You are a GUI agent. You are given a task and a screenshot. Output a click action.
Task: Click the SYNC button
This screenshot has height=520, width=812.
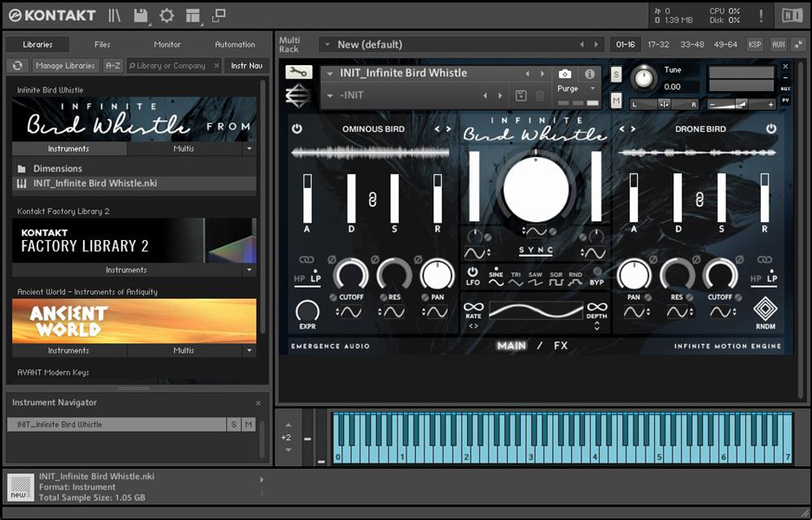[x=535, y=250]
